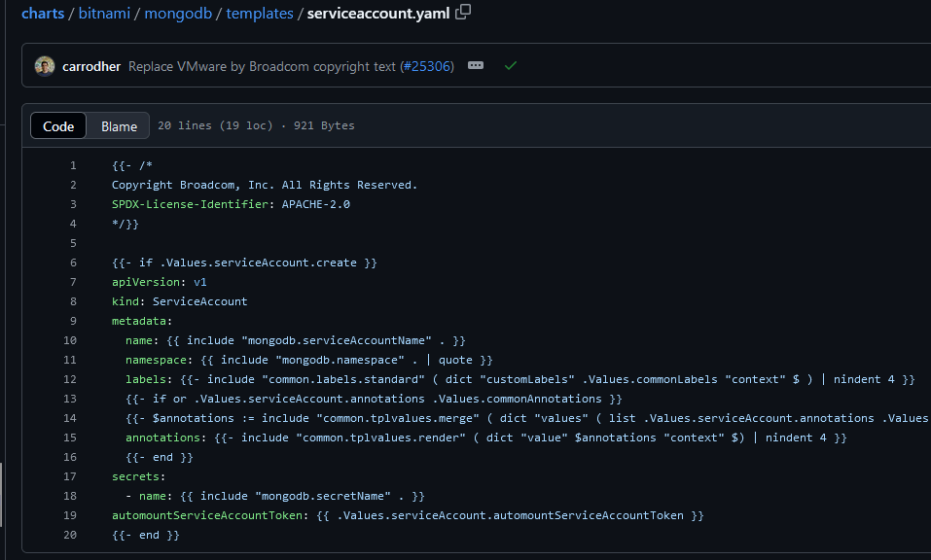Click 'SPDX-License-Identifier' key text
Screen dimensions: 931x560
(x=190, y=204)
